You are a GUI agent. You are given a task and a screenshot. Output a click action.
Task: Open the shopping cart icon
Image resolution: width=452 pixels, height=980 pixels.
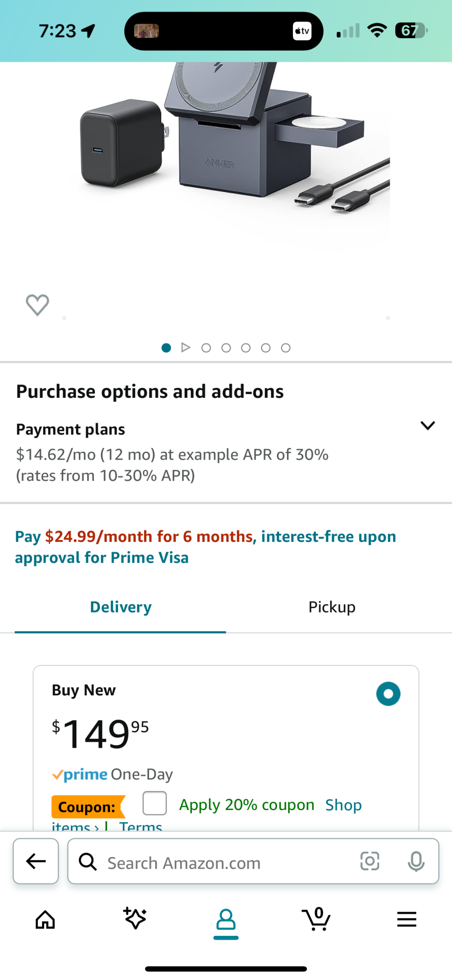pyautogui.click(x=316, y=919)
